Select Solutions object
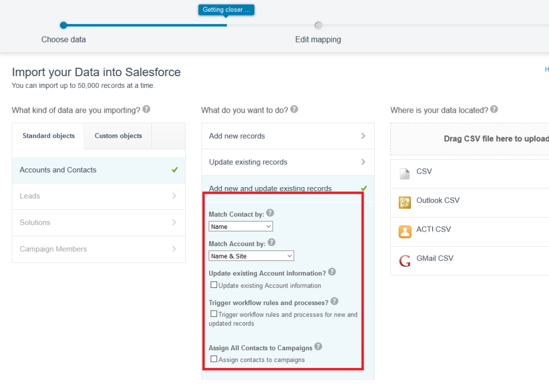Viewport: 549px width, 392px height. tap(99, 223)
